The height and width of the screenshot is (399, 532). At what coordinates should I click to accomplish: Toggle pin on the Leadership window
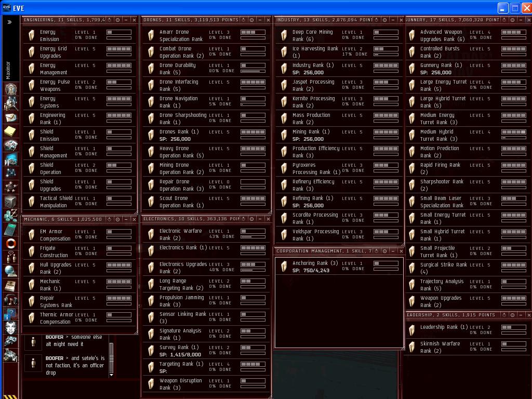coord(504,315)
